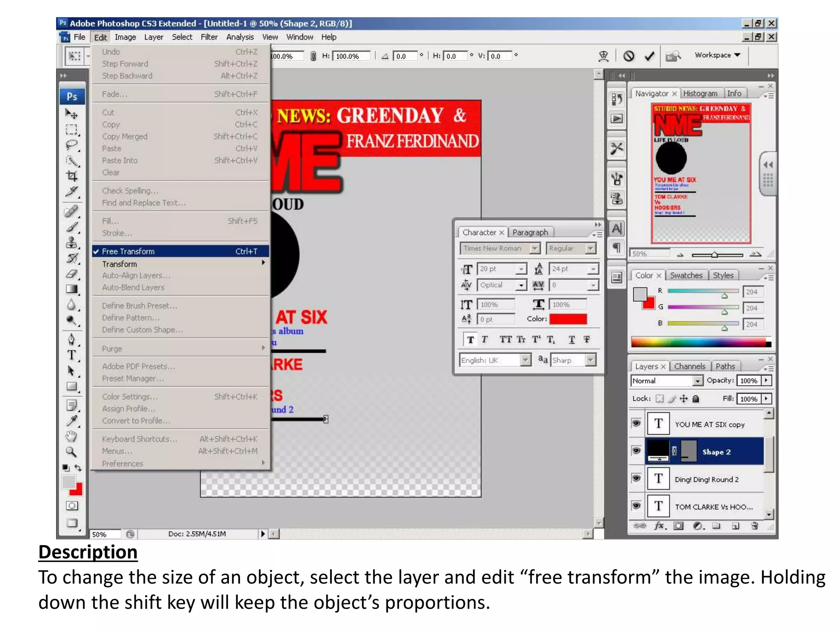Select the Eraser tool
Screen dimensions: 840x630
point(71,274)
